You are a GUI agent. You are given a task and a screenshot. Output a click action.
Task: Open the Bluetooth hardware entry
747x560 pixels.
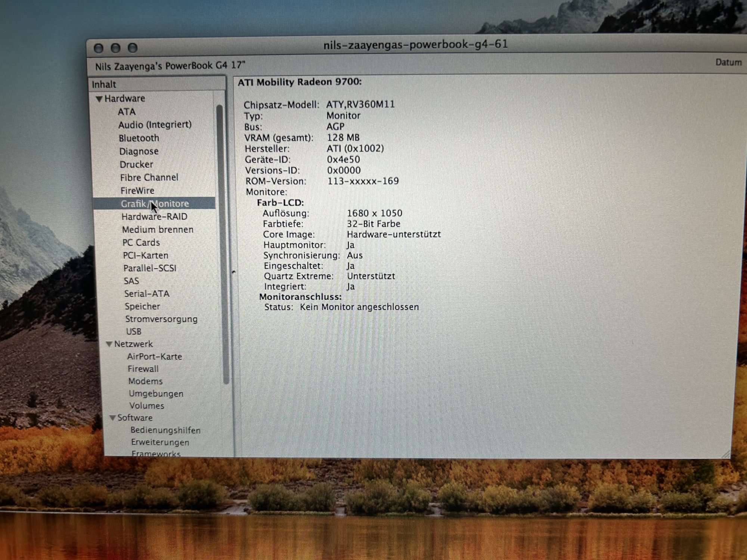139,138
